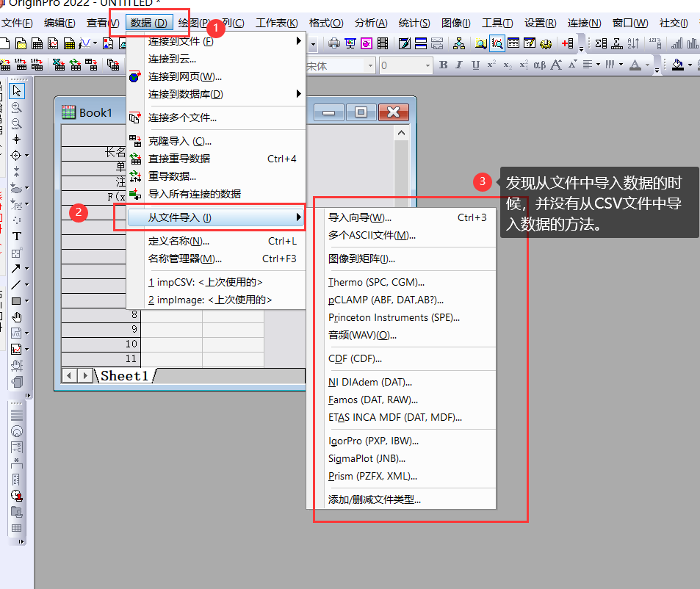The width and height of the screenshot is (700, 589).
Task: Choose 添加/删减文件类型... entry
Action: click(x=401, y=499)
